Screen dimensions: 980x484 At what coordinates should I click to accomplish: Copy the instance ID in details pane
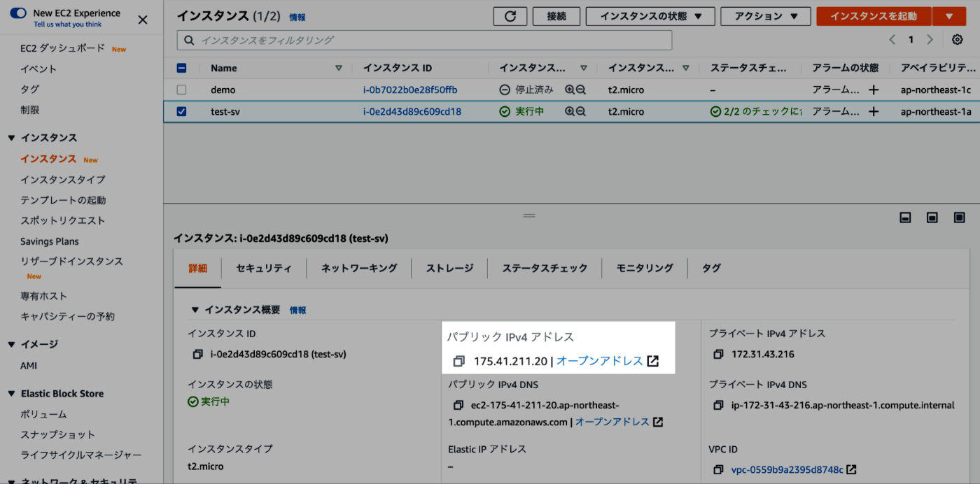coord(198,354)
